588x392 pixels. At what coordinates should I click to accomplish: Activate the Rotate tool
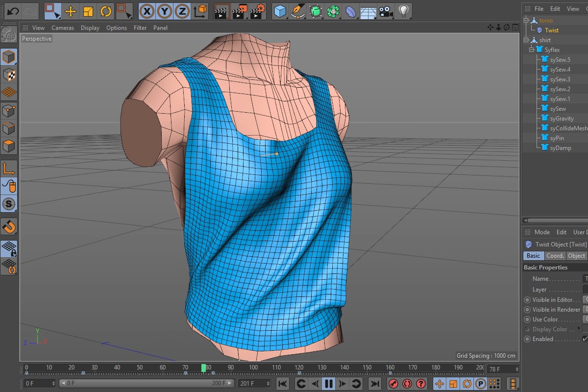pos(106,11)
